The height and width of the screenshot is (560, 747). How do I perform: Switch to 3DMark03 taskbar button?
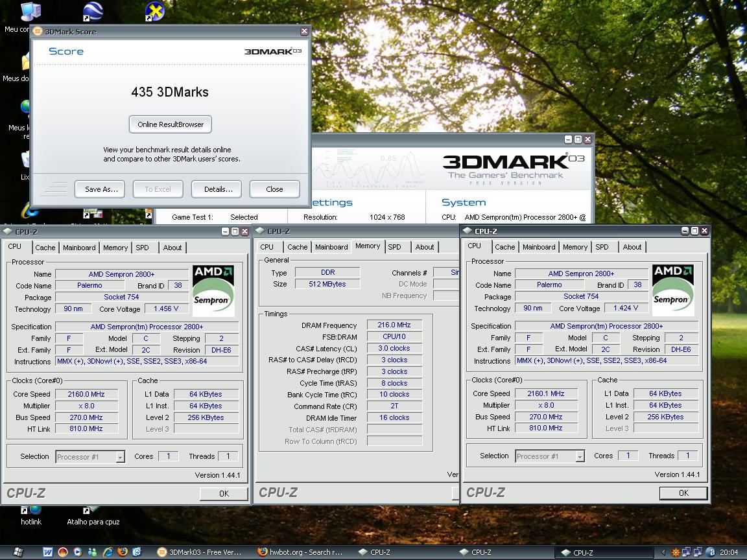pyautogui.click(x=199, y=552)
